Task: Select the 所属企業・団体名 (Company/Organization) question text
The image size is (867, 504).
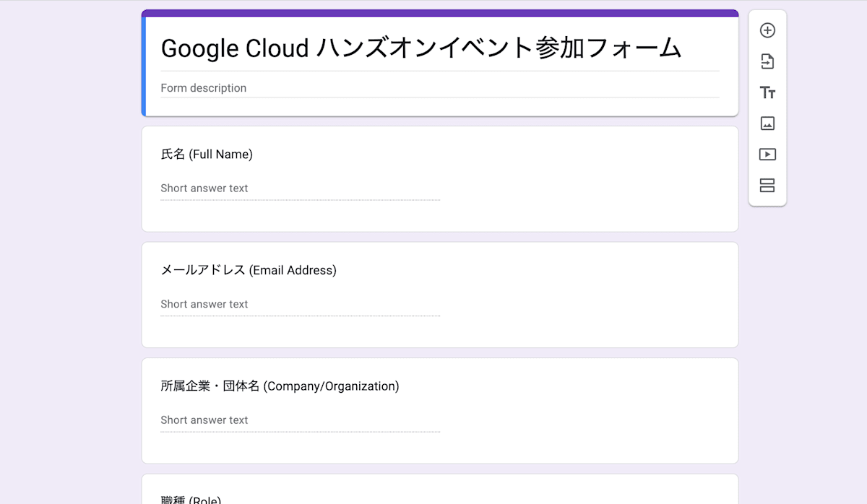Action: coord(280,386)
